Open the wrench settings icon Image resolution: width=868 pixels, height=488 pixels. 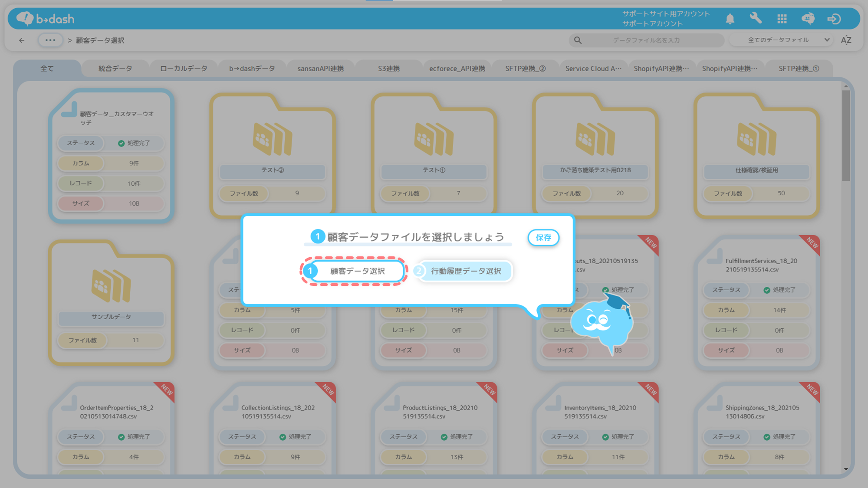[756, 19]
